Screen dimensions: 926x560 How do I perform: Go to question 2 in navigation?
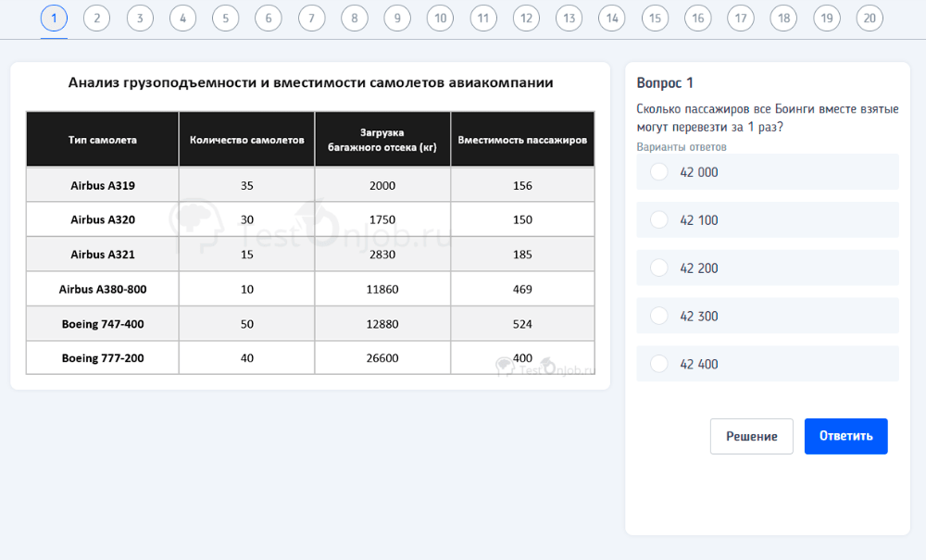click(x=96, y=18)
